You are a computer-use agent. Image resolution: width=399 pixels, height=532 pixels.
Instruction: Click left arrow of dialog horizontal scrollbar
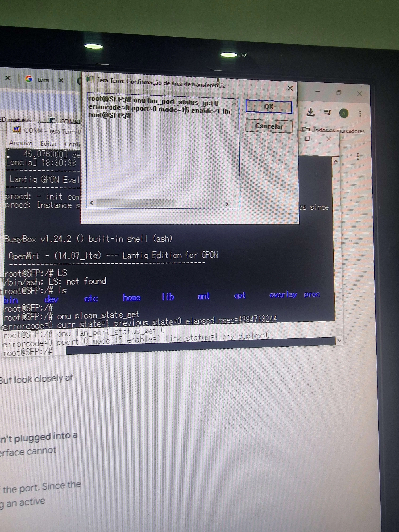(x=92, y=203)
